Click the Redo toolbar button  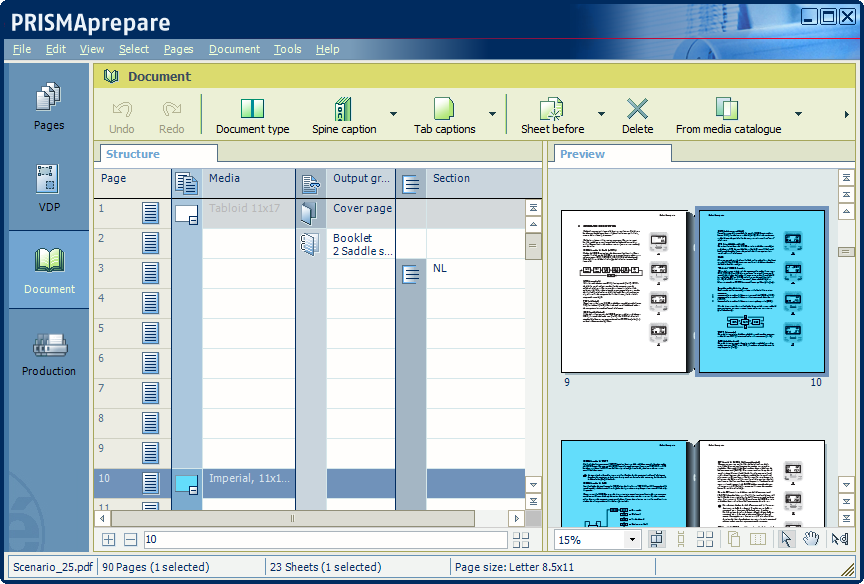click(171, 117)
